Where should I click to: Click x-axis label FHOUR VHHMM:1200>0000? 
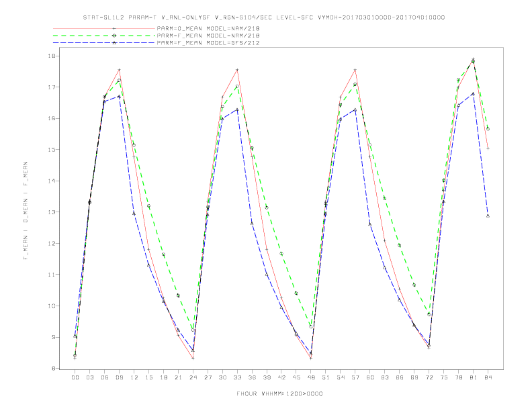tap(279, 394)
